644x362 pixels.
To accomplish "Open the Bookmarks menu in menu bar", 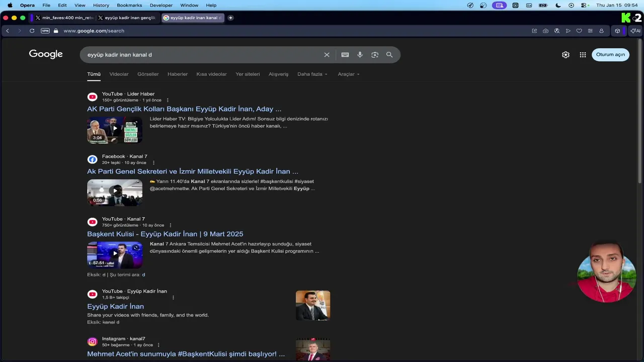I will [x=129, y=5].
